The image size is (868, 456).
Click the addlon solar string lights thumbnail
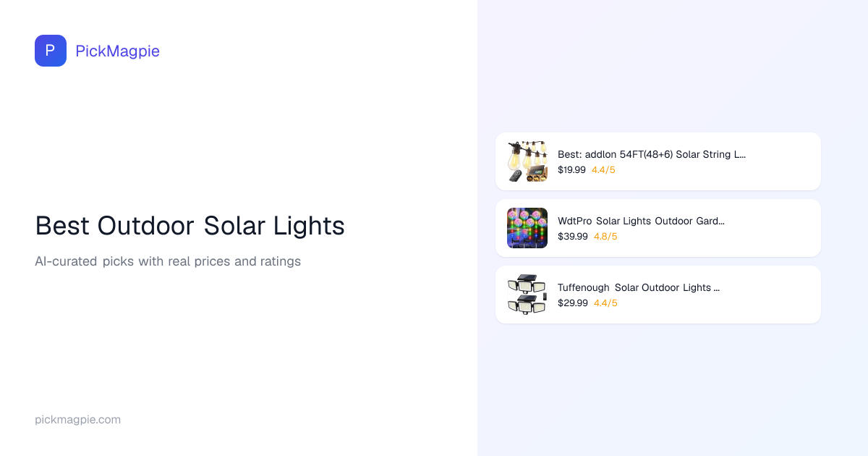tap(527, 161)
